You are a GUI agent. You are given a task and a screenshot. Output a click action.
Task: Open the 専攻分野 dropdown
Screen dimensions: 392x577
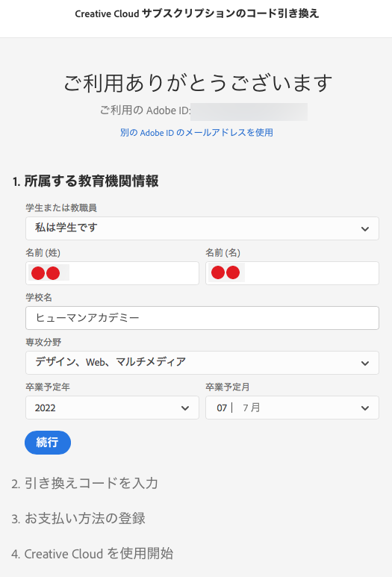coord(202,363)
